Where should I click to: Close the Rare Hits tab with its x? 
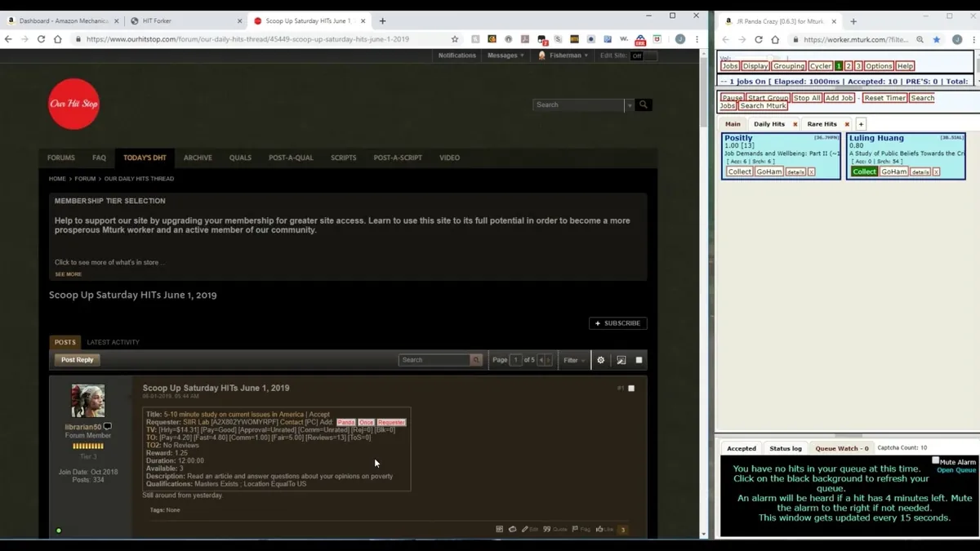(x=847, y=124)
